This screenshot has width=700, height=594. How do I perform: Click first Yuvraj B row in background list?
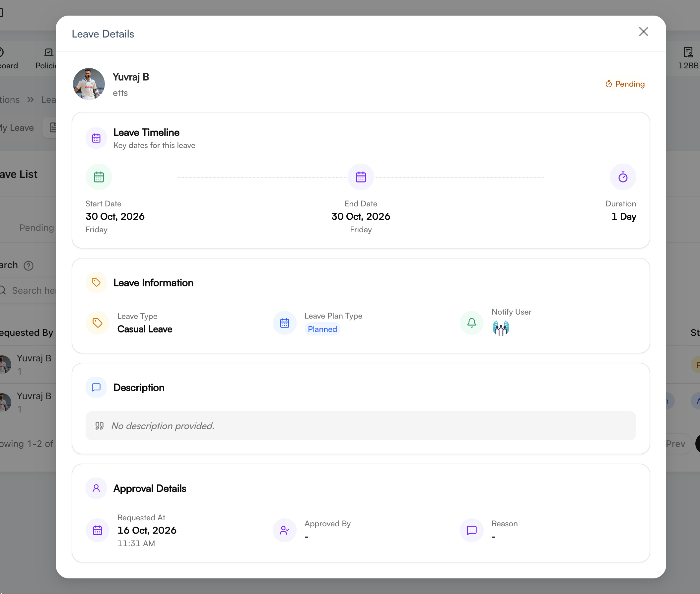coord(28,364)
